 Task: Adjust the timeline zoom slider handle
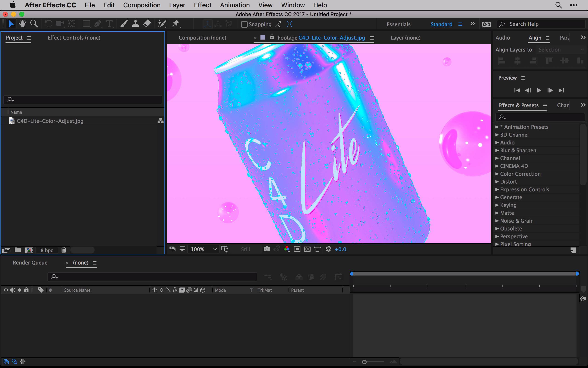coord(364,362)
